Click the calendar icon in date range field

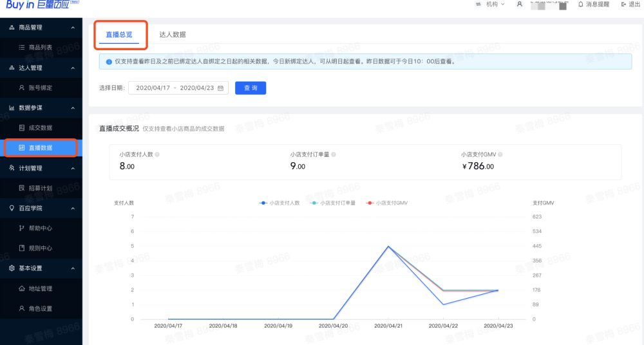click(x=220, y=88)
